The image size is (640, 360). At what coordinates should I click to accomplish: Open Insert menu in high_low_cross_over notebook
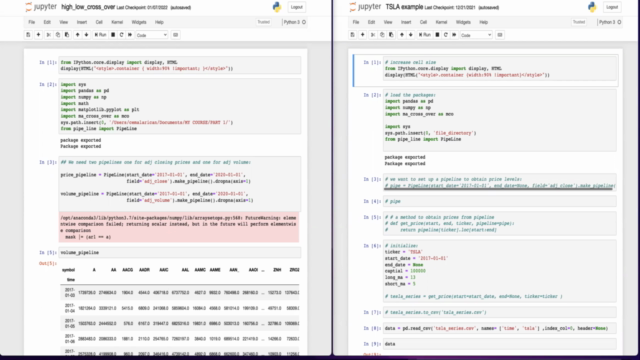click(82, 22)
